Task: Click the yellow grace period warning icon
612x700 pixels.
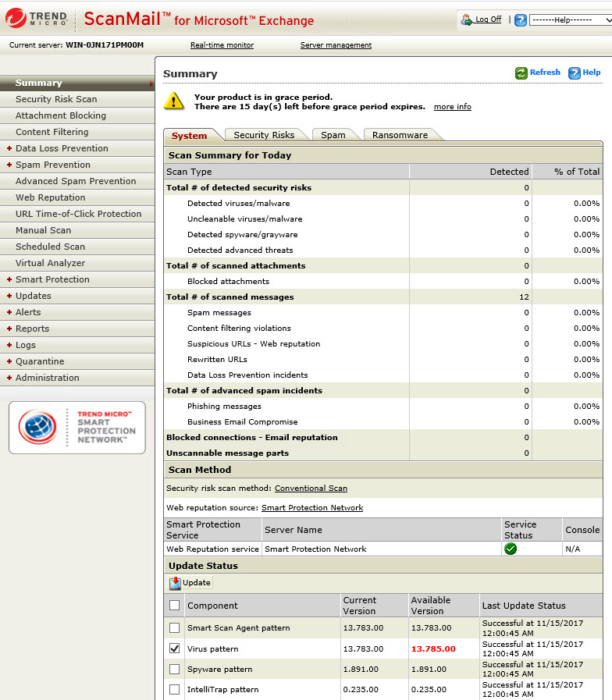Action: [x=173, y=101]
